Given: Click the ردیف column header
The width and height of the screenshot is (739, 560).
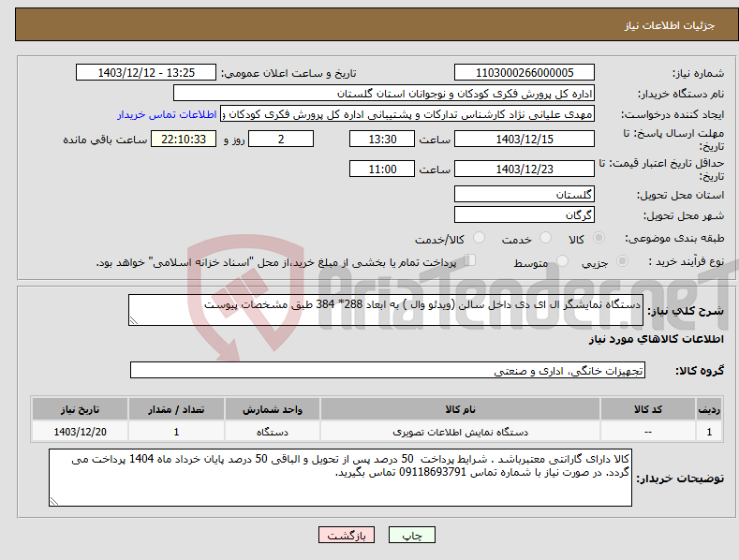Looking at the screenshot, I should 709,409.
